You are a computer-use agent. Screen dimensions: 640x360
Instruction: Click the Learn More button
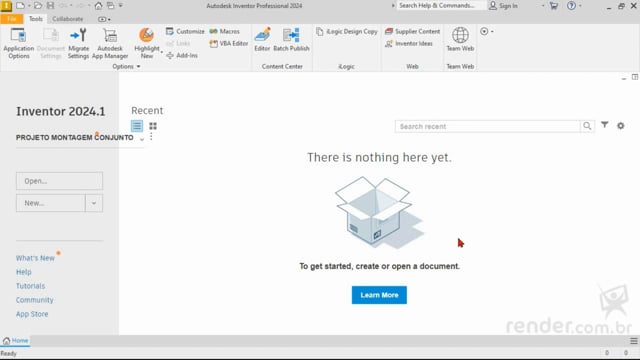[379, 295]
